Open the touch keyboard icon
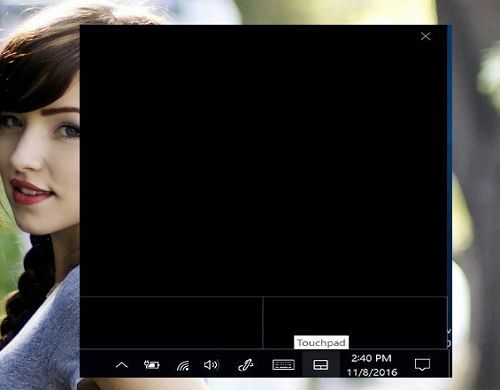The width and height of the screenshot is (500, 390). click(283, 365)
